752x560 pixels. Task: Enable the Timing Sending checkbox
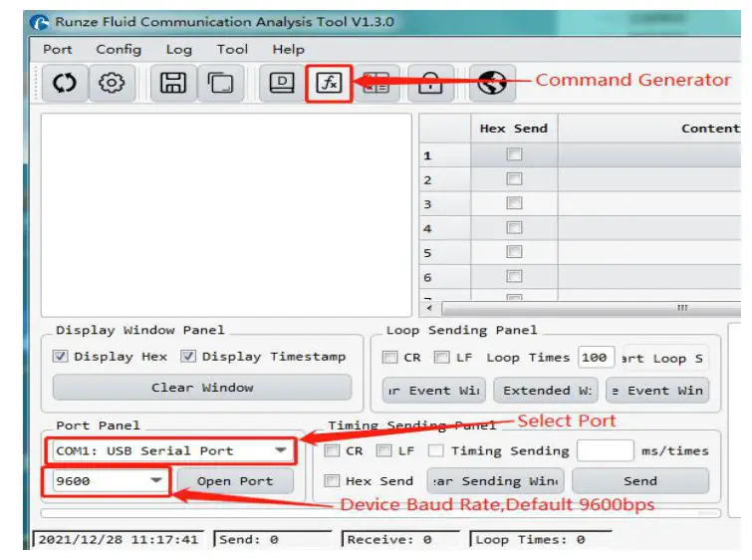(436, 451)
